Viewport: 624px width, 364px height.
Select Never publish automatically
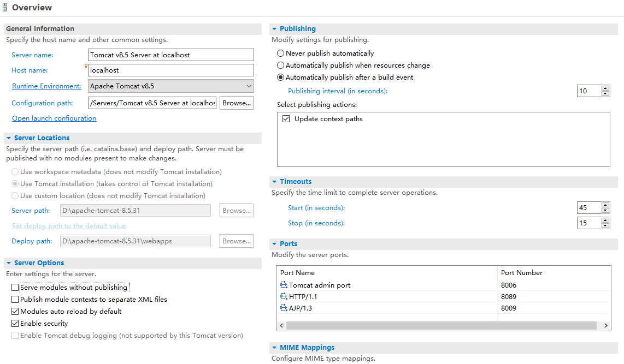point(280,53)
